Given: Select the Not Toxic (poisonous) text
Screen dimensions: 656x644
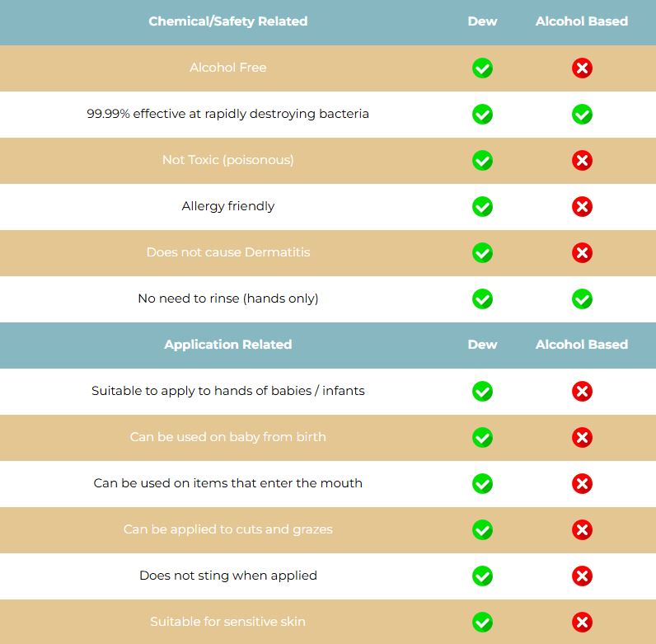Looking at the screenshot, I should 228,160.
